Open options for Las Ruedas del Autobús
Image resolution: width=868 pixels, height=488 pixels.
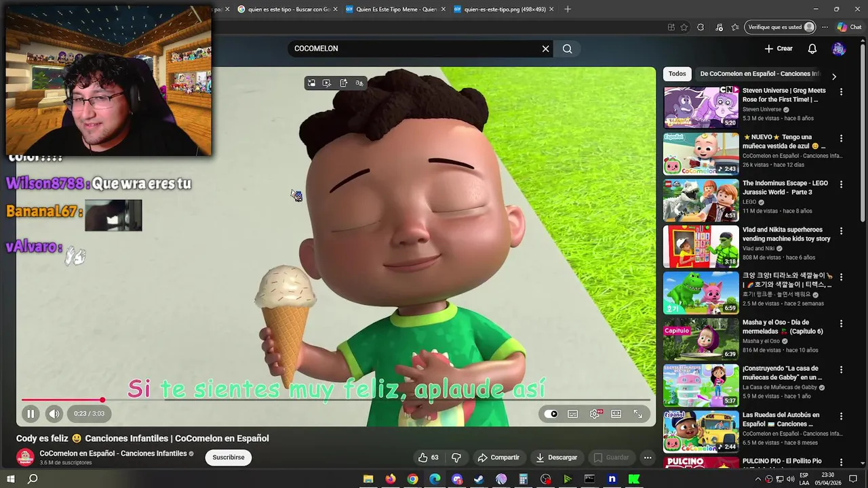click(842, 416)
